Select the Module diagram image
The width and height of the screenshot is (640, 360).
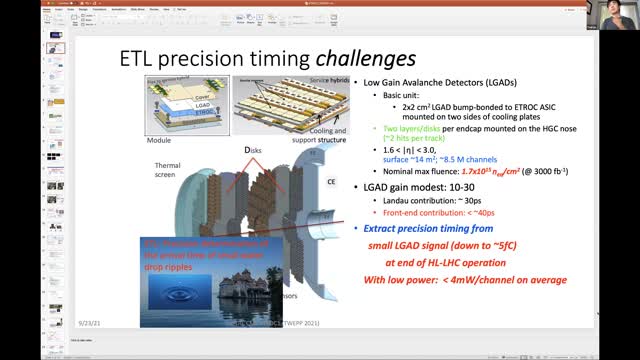tap(187, 105)
